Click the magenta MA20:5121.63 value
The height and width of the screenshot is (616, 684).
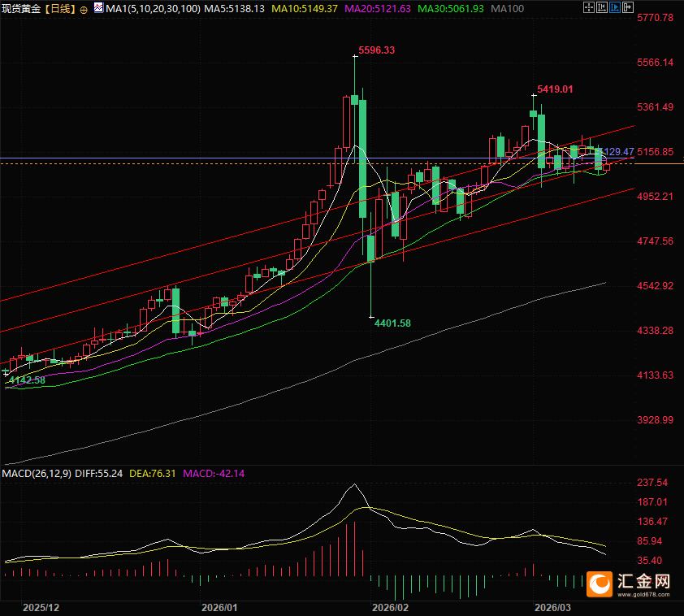click(x=378, y=9)
